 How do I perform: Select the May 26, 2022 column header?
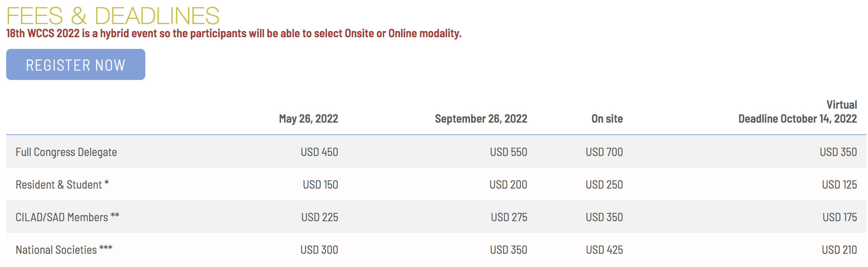[308, 119]
